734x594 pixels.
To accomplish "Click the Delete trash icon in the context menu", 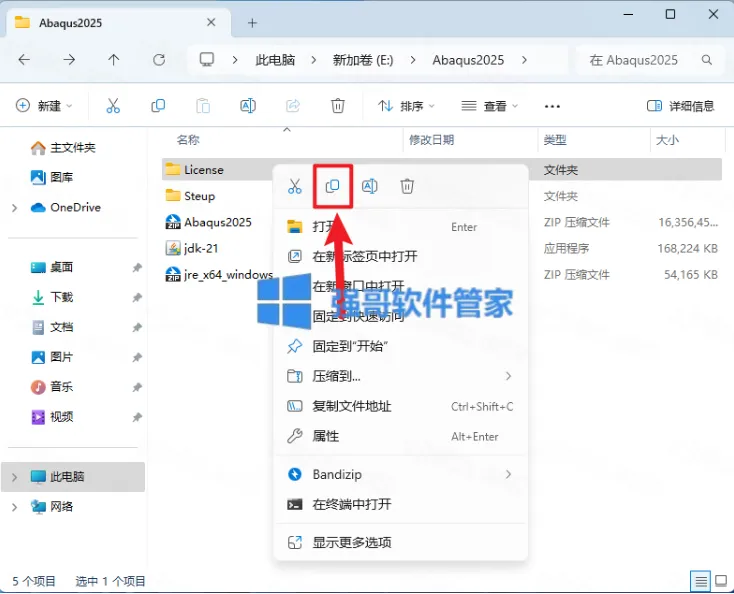I will point(407,186).
